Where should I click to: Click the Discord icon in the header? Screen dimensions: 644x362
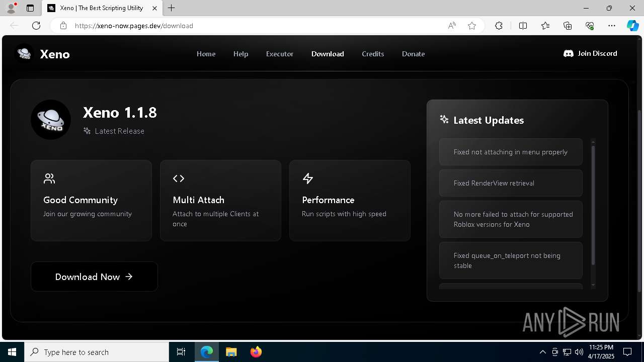[569, 53]
